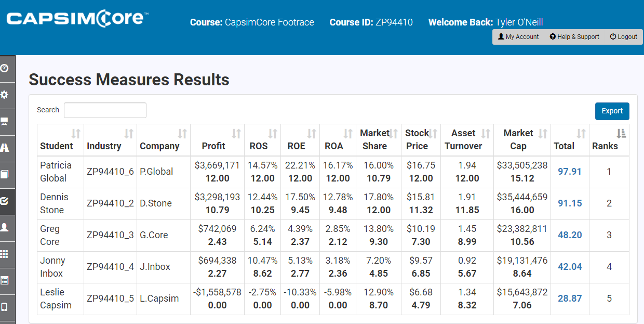The width and height of the screenshot is (644, 324).
Task: Open My Account menu
Action: [x=518, y=37]
